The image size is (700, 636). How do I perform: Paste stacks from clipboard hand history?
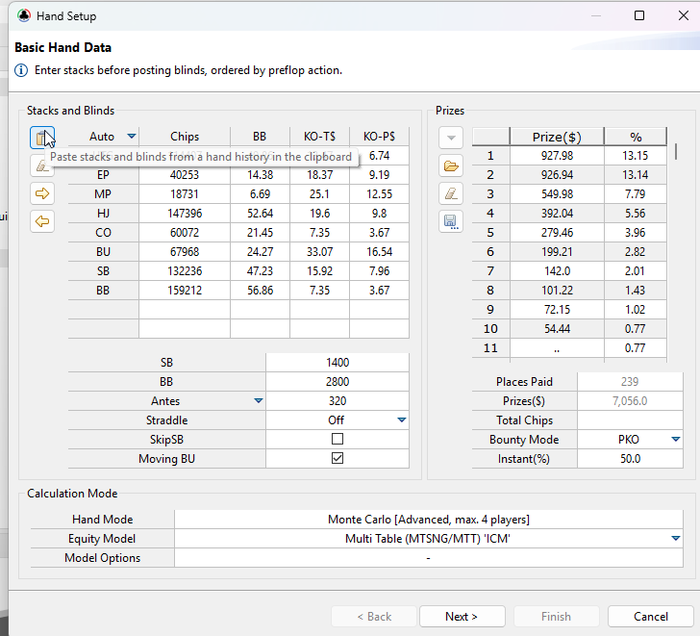[42, 138]
